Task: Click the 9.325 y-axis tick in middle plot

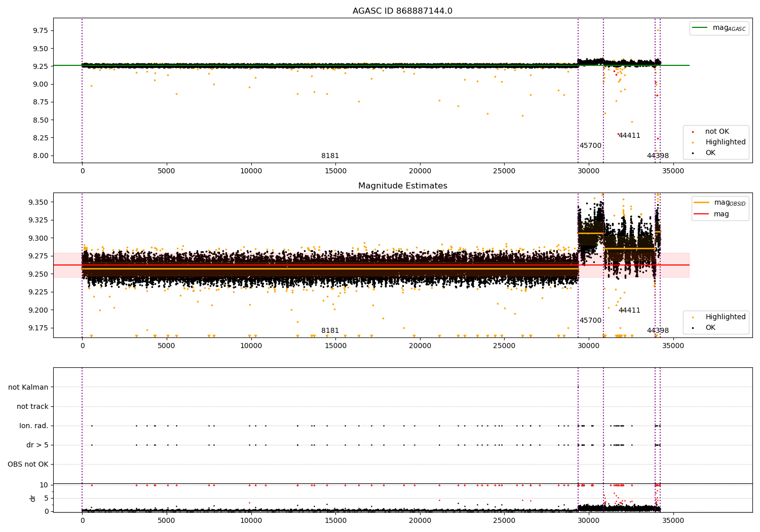Action: [x=39, y=220]
